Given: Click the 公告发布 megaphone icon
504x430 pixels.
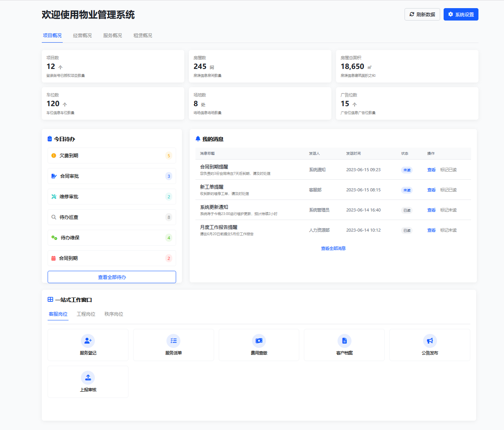Looking at the screenshot, I should tap(430, 341).
